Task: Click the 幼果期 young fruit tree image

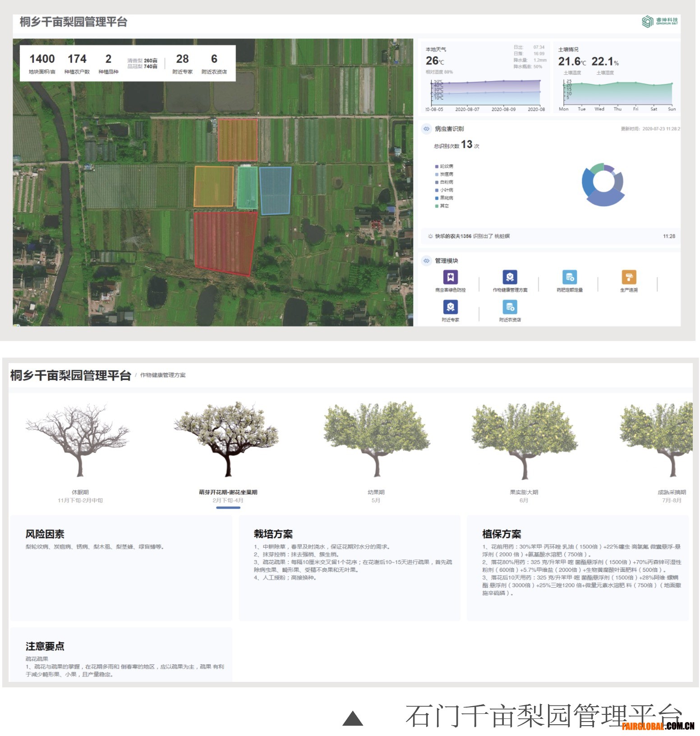Action: tap(376, 440)
